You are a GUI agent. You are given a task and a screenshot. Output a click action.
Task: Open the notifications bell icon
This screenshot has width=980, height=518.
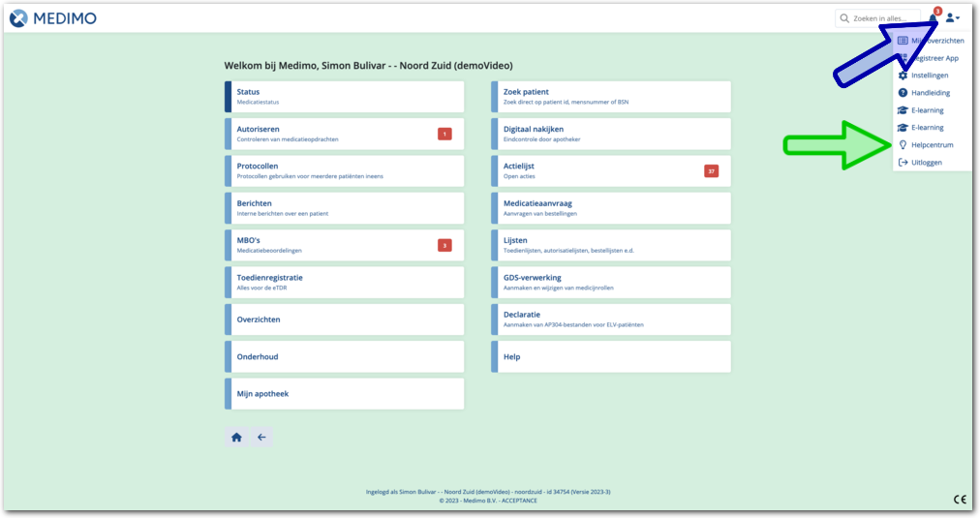933,18
